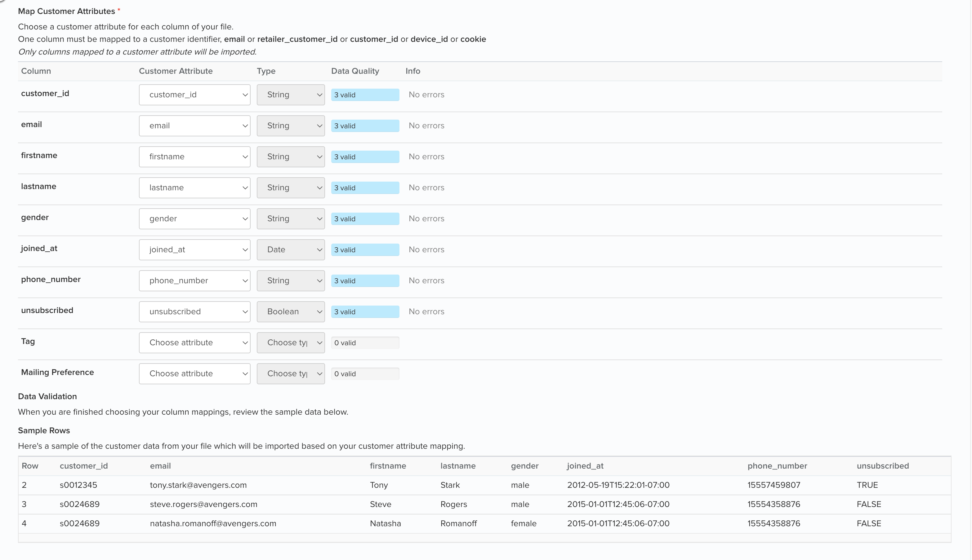Click the Mailing Preference column label
The height and width of the screenshot is (560, 972).
pyautogui.click(x=57, y=372)
